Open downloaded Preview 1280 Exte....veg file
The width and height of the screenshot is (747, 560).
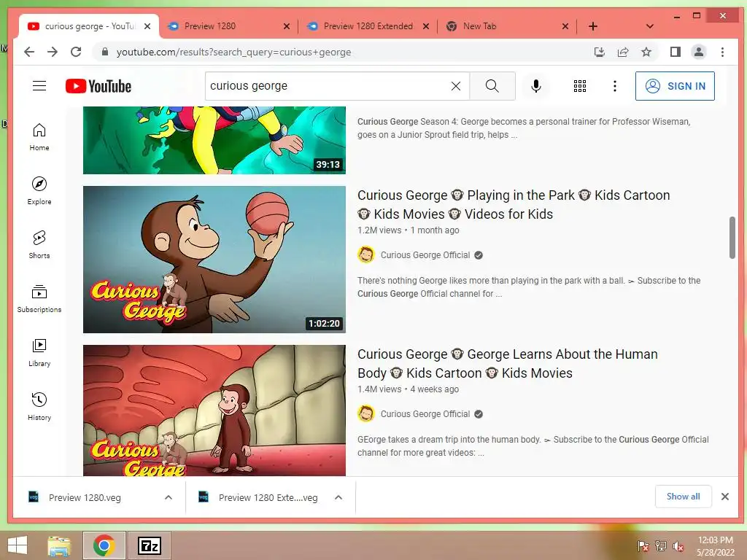click(x=268, y=497)
